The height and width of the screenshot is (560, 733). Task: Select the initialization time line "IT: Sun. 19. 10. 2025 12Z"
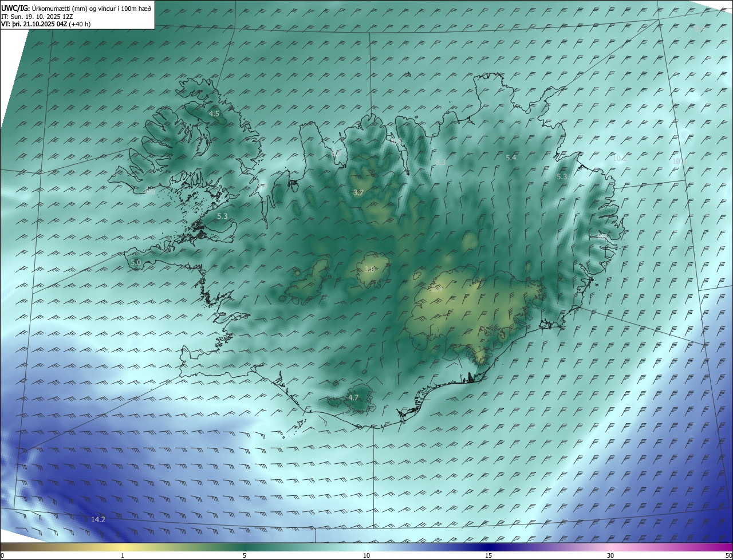[37, 17]
